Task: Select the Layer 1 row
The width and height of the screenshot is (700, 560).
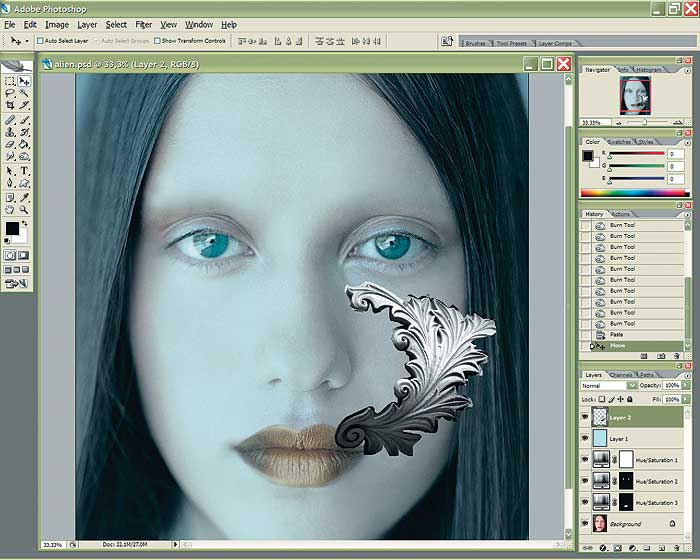Action: point(632,439)
